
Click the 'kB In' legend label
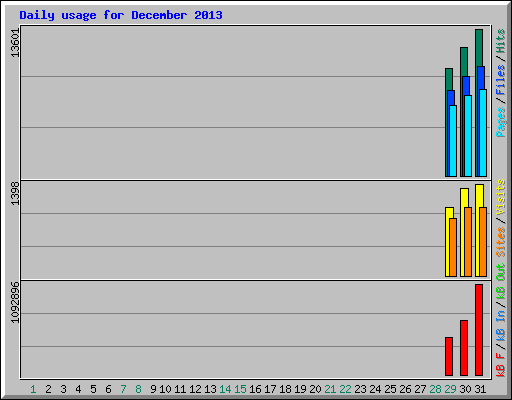point(501,325)
